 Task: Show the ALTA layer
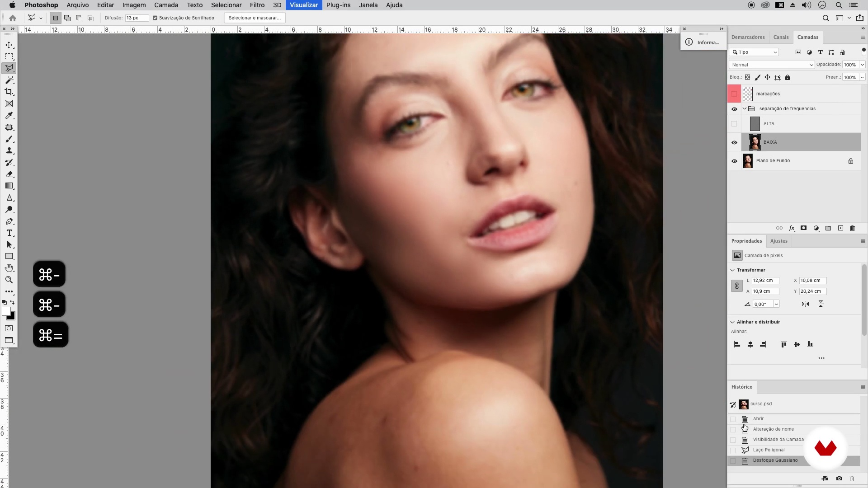(x=734, y=124)
